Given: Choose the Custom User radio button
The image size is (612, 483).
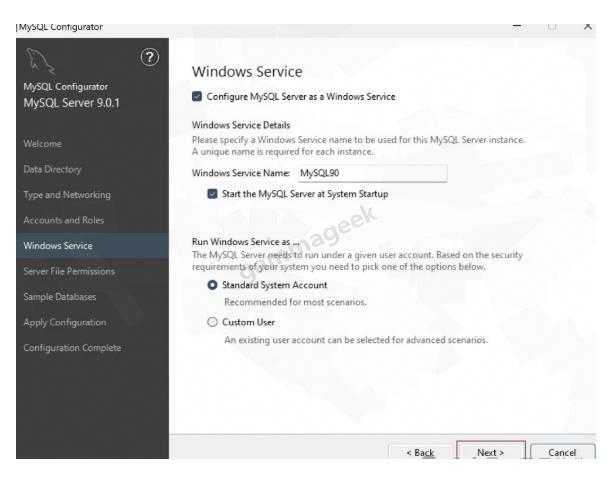Looking at the screenshot, I should (x=212, y=322).
